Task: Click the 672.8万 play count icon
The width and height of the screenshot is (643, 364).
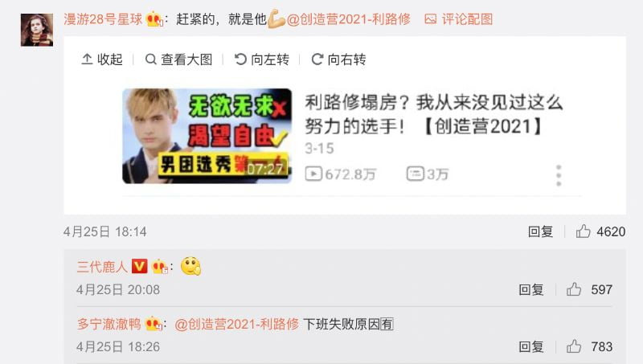Action: click(313, 174)
